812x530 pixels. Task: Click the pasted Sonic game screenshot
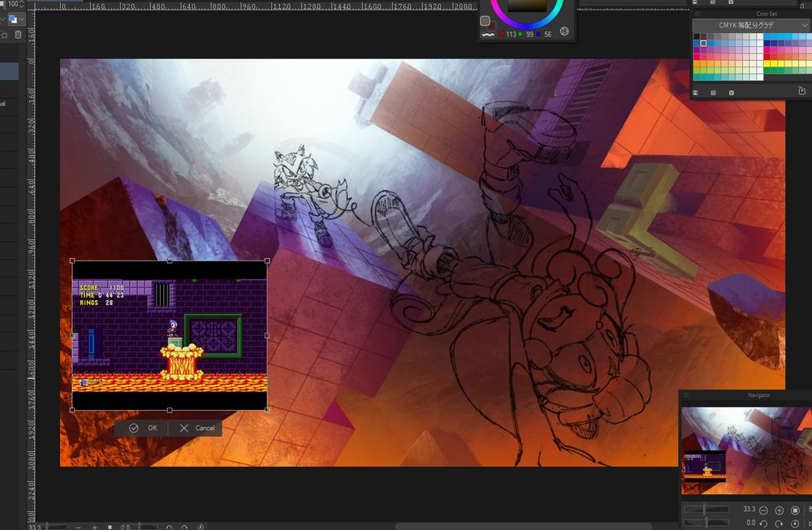click(x=170, y=335)
